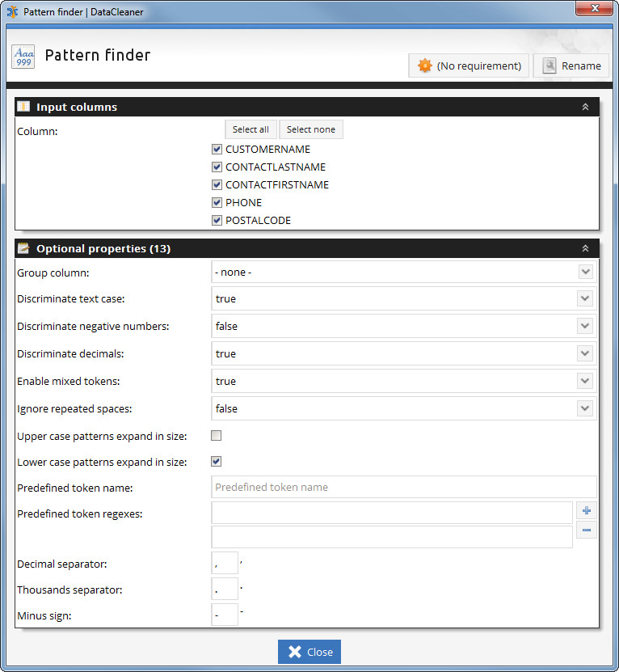Enable Upper case patterns expand in size
The width and height of the screenshot is (619, 672).
coord(217,435)
